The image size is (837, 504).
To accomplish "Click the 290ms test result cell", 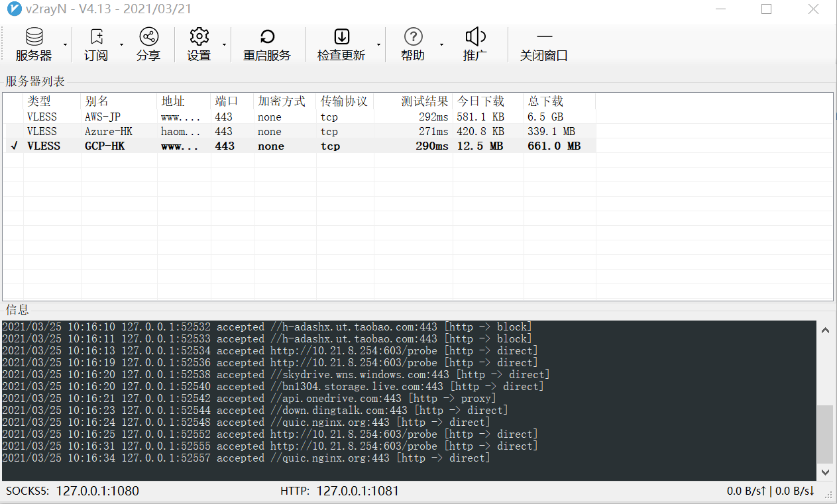I will point(432,146).
